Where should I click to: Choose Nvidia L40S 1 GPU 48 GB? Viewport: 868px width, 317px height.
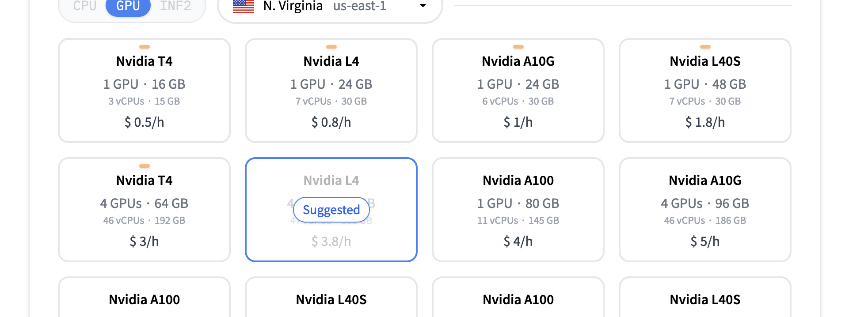pyautogui.click(x=705, y=91)
